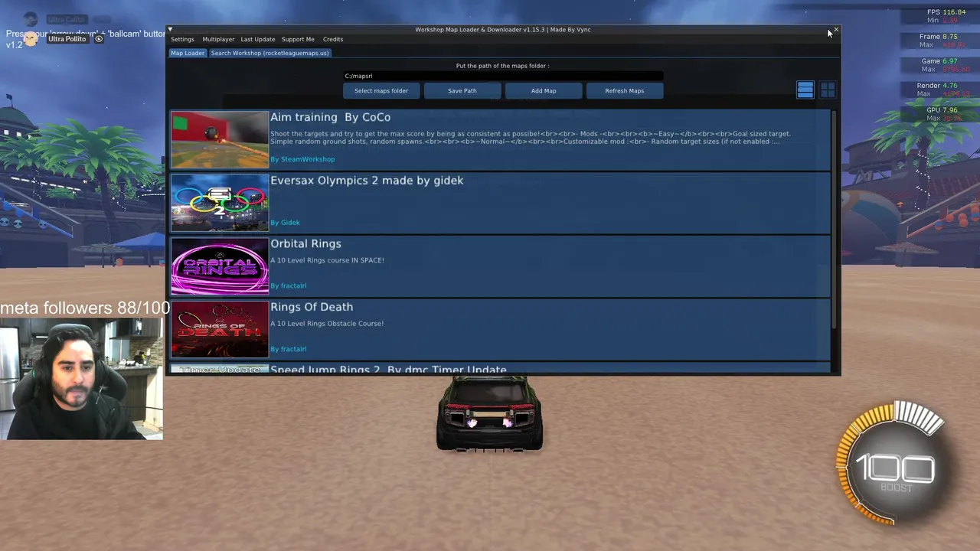Click the Aim training description text

(x=531, y=138)
